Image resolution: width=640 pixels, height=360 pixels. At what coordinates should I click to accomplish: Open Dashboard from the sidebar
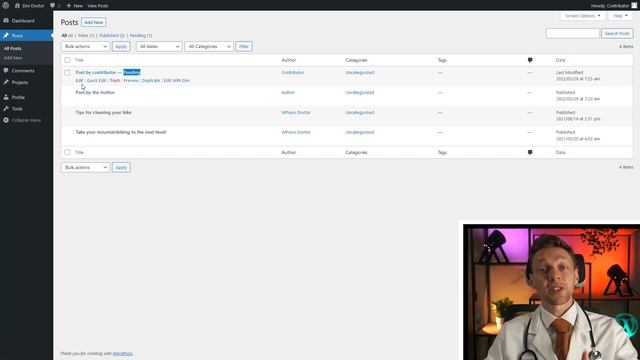coord(23,21)
